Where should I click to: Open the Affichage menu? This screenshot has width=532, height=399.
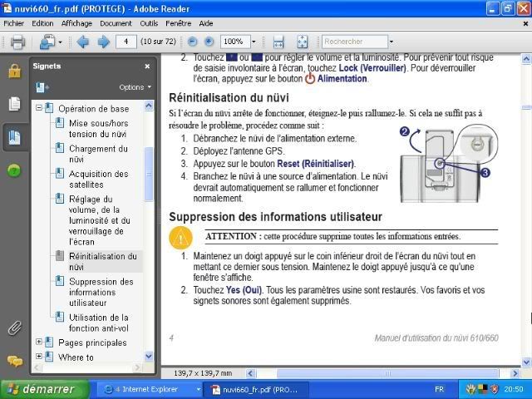[76, 23]
